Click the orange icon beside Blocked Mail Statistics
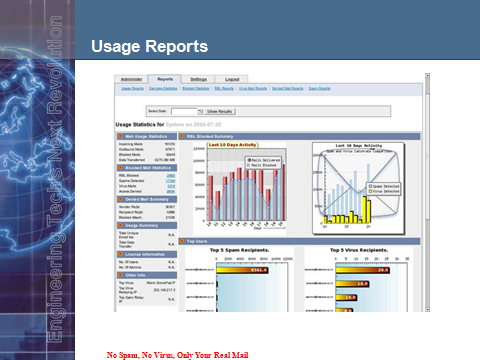Viewport: 480px width, 360px height. 121,168
